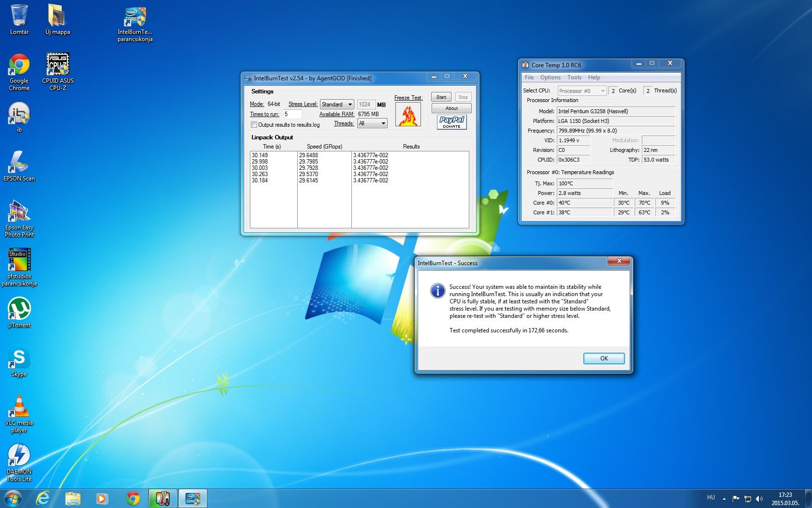812x508 pixels.
Task: Click Linpack speed value 29.5370
Action: (308, 174)
